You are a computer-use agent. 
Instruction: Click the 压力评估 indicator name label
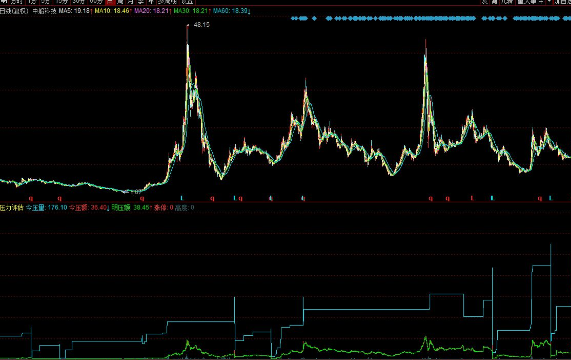point(12,207)
